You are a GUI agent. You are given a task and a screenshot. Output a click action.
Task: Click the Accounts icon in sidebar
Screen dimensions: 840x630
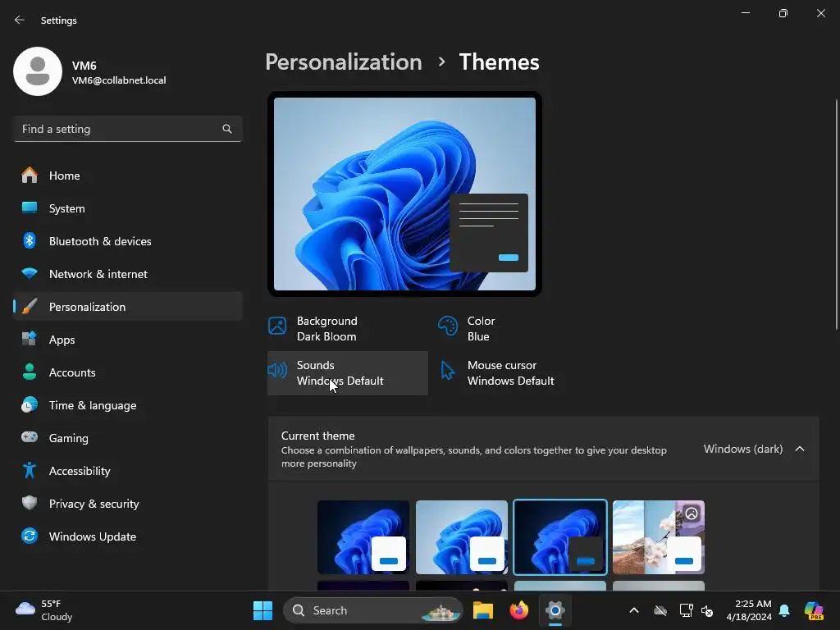[30, 372]
